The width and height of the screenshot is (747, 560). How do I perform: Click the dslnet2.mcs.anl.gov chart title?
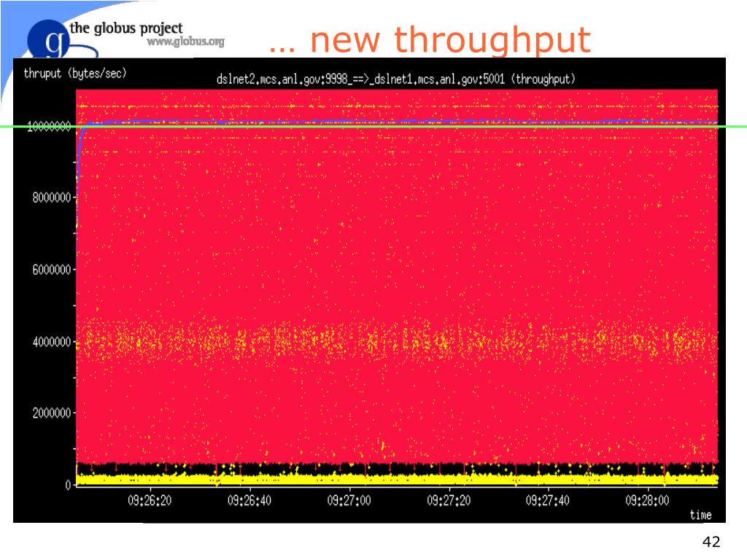(396, 79)
